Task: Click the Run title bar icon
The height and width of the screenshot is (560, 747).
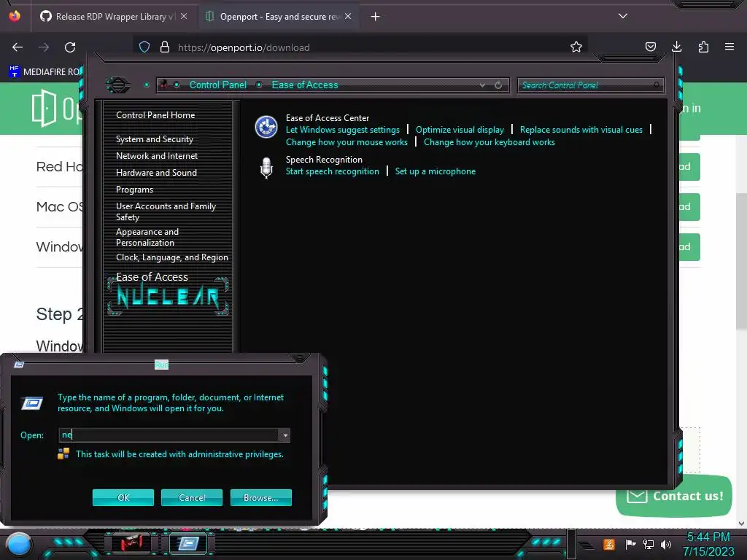Action: click(x=19, y=365)
